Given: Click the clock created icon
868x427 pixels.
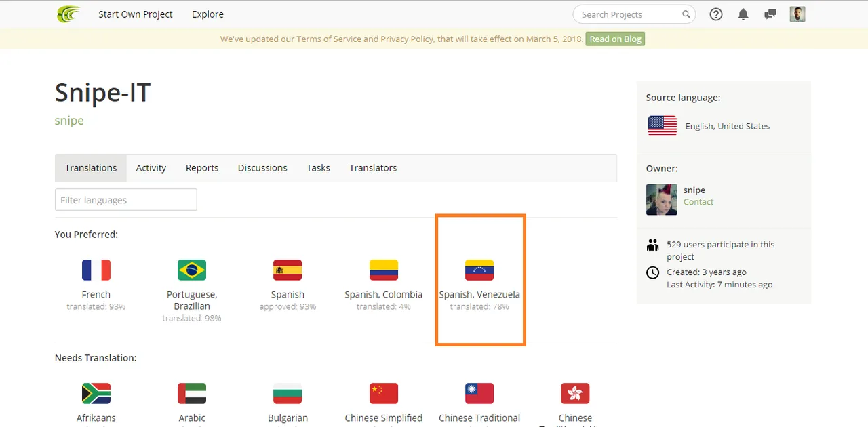Looking at the screenshot, I should click(652, 272).
